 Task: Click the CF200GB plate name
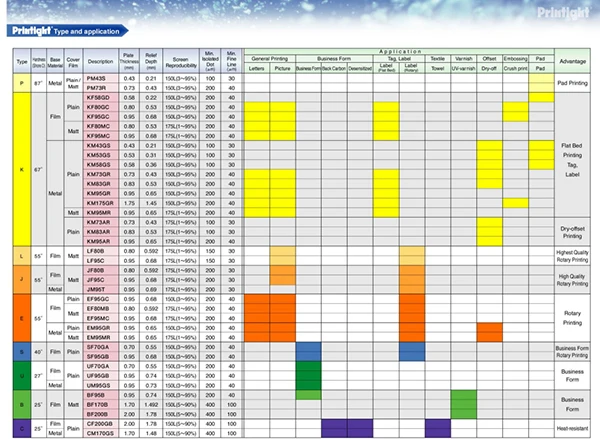100,424
